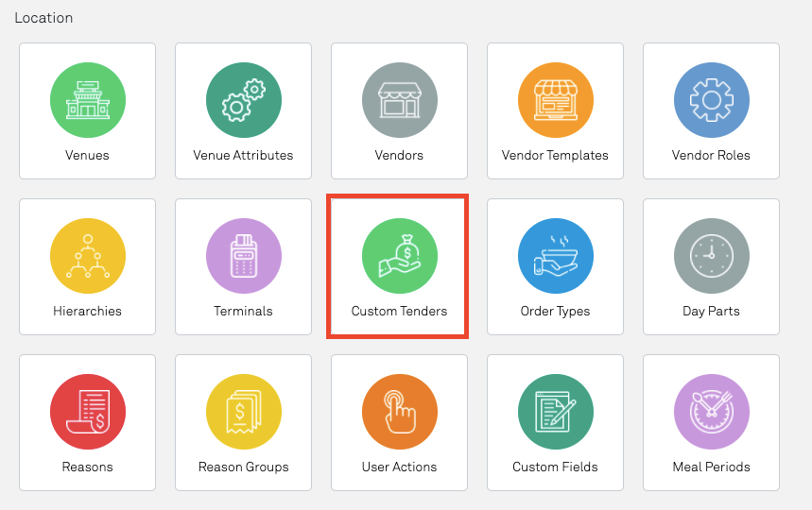The image size is (812, 510).
Task: Select the purple Terminals device icon
Action: (x=243, y=256)
